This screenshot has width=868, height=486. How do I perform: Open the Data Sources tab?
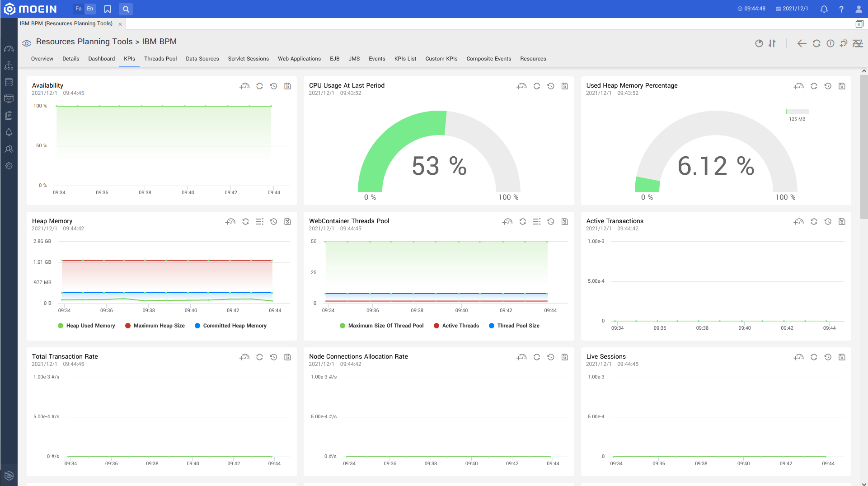202,59
